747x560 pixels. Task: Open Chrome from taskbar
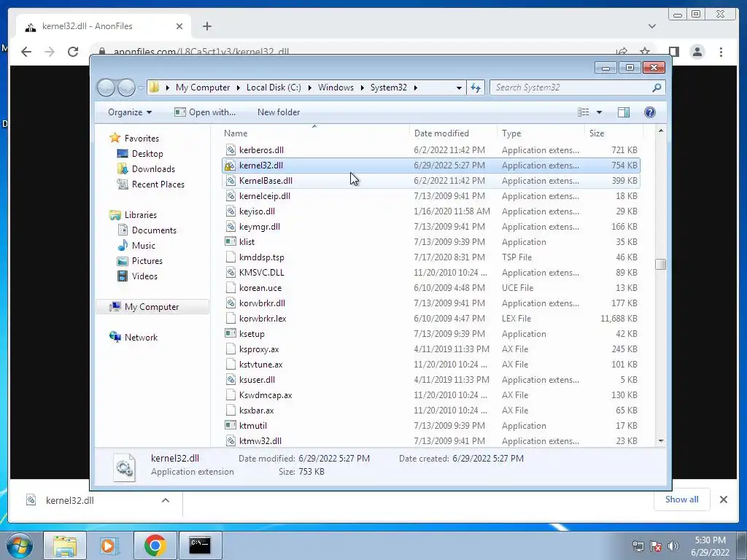pos(155,545)
